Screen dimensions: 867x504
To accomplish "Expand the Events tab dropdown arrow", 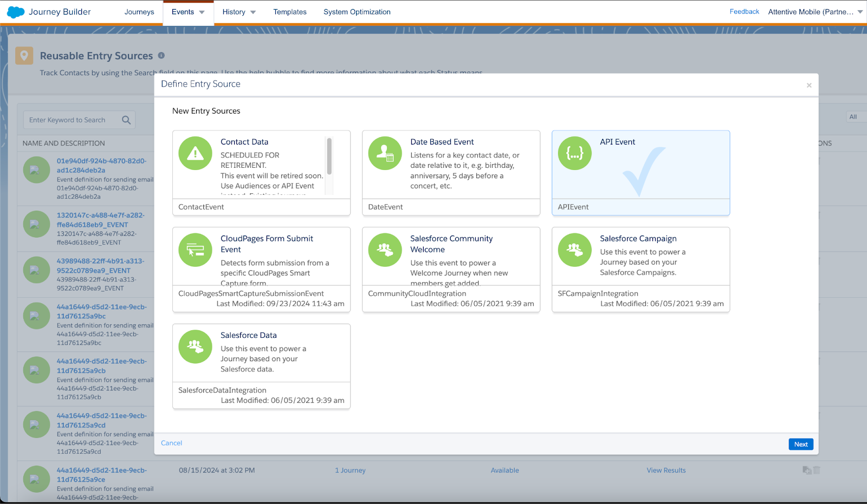I will [202, 12].
